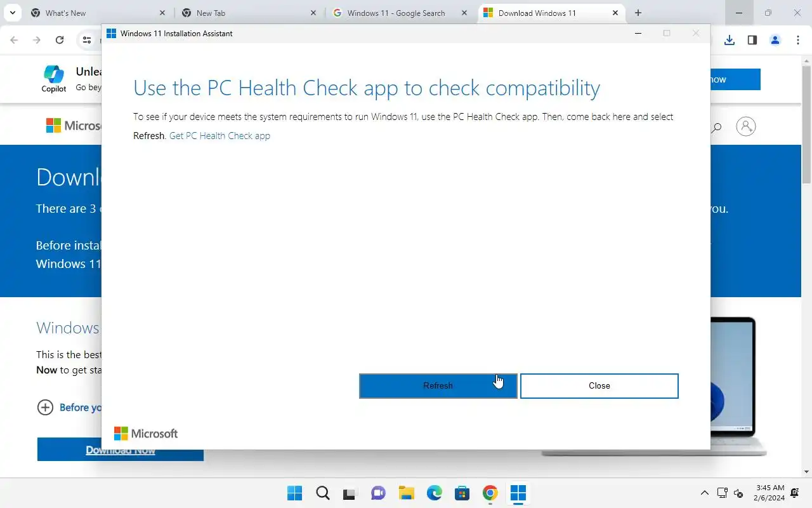The height and width of the screenshot is (508, 812).
Task: Open File Explorer from taskbar
Action: [407, 493]
